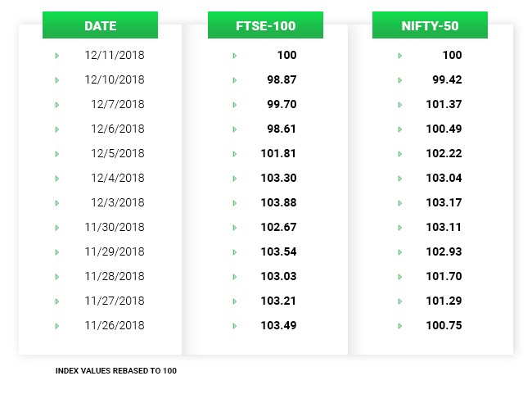This screenshot has height=394, width=532.
Task: Click the 12/10/2018 date entry
Action: pos(114,80)
